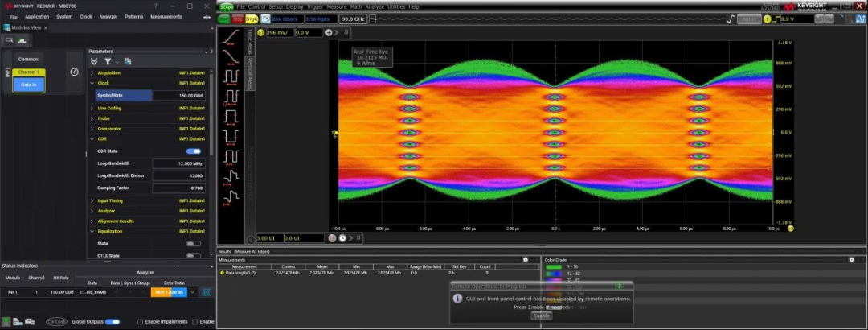
Task: Collapse all groups with double-chevron icon
Action: (94, 61)
